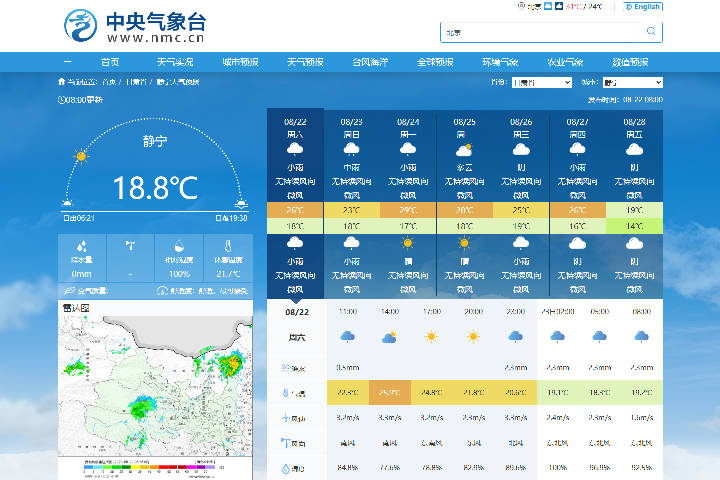Click the orange 14:00 temperature cell

coord(390,393)
